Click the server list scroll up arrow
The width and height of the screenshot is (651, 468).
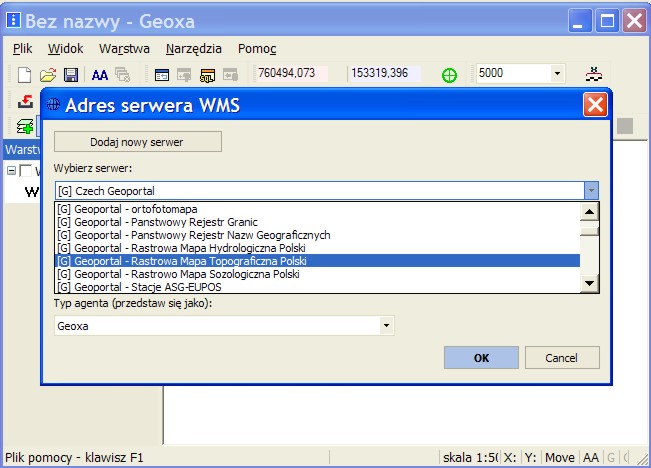(x=589, y=211)
